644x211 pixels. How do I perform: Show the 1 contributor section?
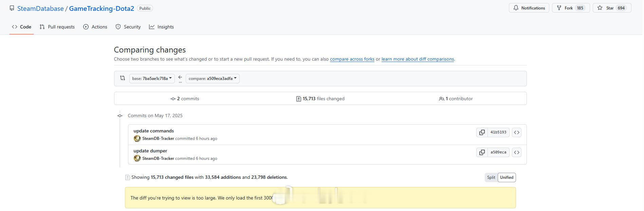(x=456, y=99)
